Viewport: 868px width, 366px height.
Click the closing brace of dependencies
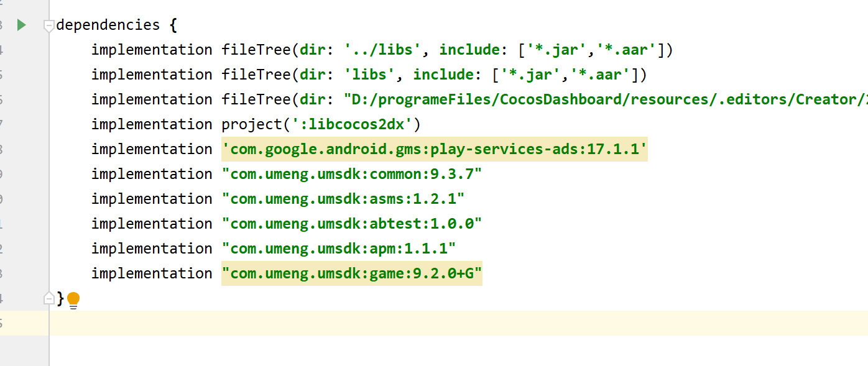(x=60, y=299)
